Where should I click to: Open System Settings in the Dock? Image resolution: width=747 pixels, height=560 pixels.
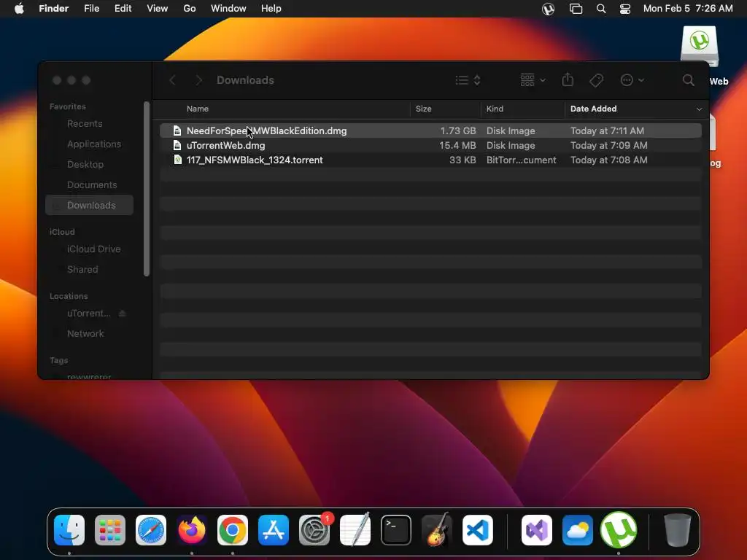click(x=314, y=530)
